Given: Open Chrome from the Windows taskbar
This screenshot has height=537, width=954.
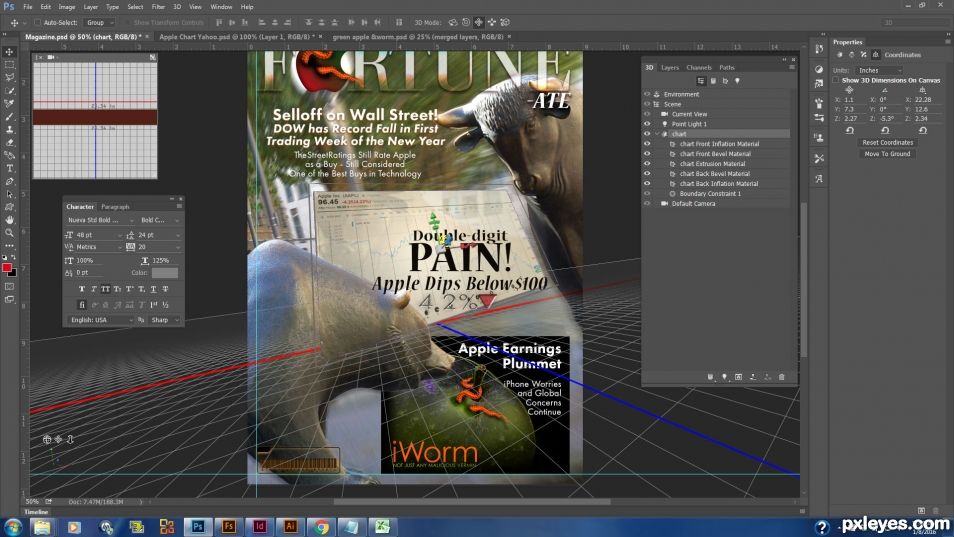Looking at the screenshot, I should point(321,527).
